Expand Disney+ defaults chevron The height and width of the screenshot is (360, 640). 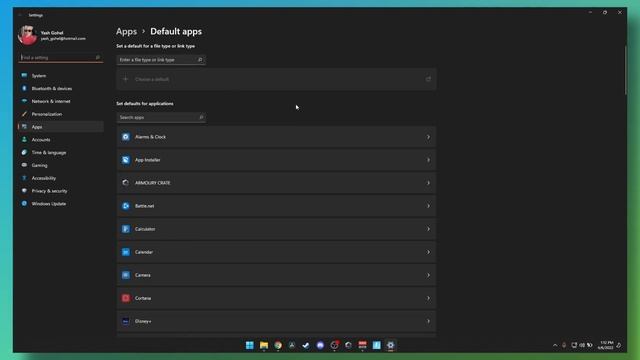click(x=428, y=321)
